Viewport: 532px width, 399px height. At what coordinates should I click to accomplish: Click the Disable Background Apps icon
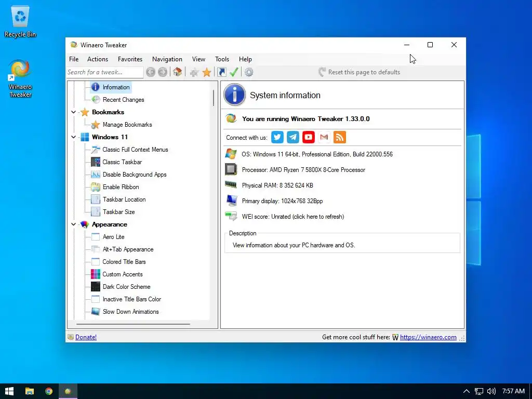[96, 175]
